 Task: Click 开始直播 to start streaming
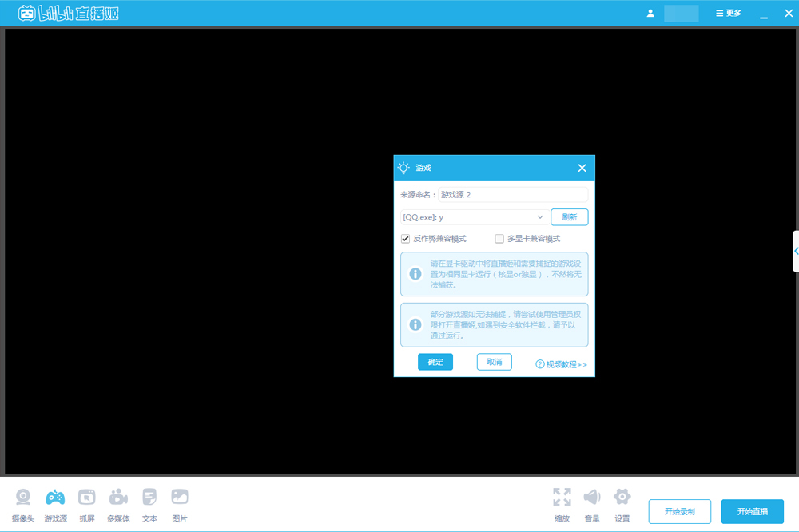(x=752, y=511)
